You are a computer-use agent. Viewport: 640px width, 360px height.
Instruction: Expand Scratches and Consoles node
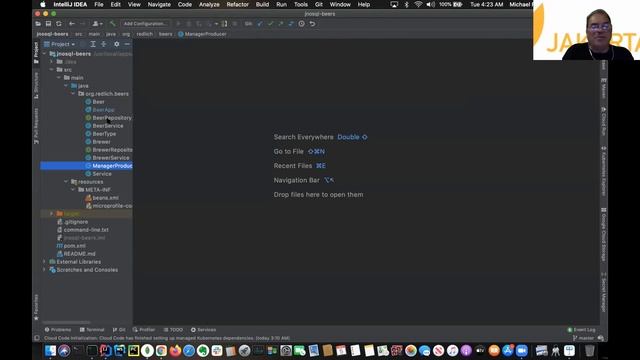pos(44,270)
